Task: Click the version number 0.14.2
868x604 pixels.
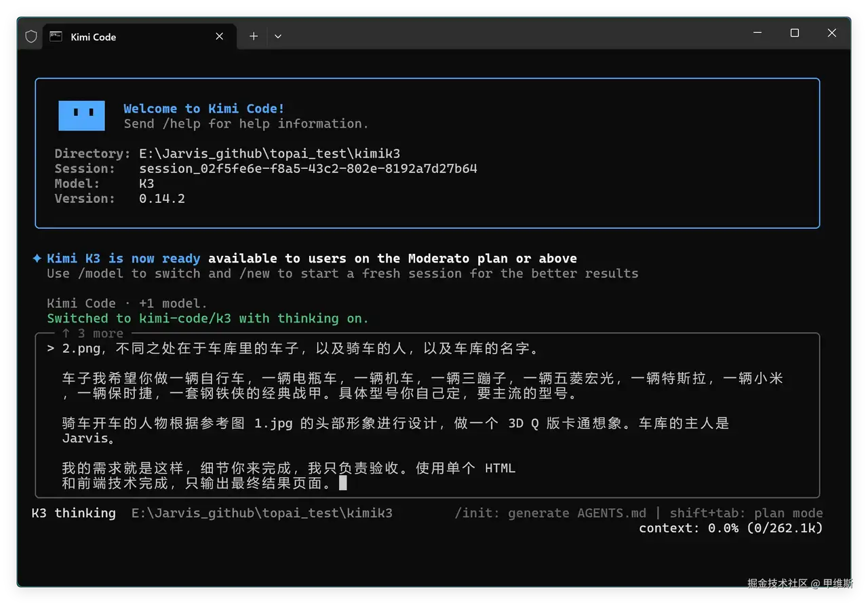Action: [x=161, y=198]
